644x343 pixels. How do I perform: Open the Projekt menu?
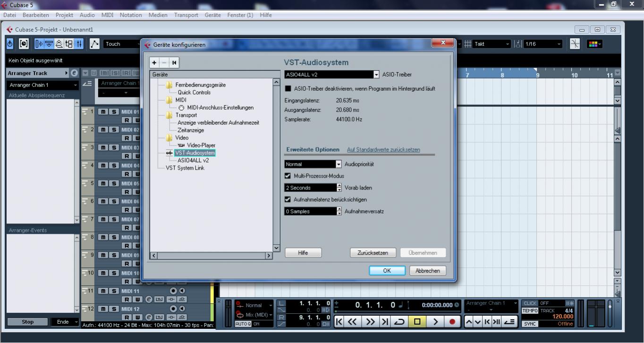[x=64, y=15]
